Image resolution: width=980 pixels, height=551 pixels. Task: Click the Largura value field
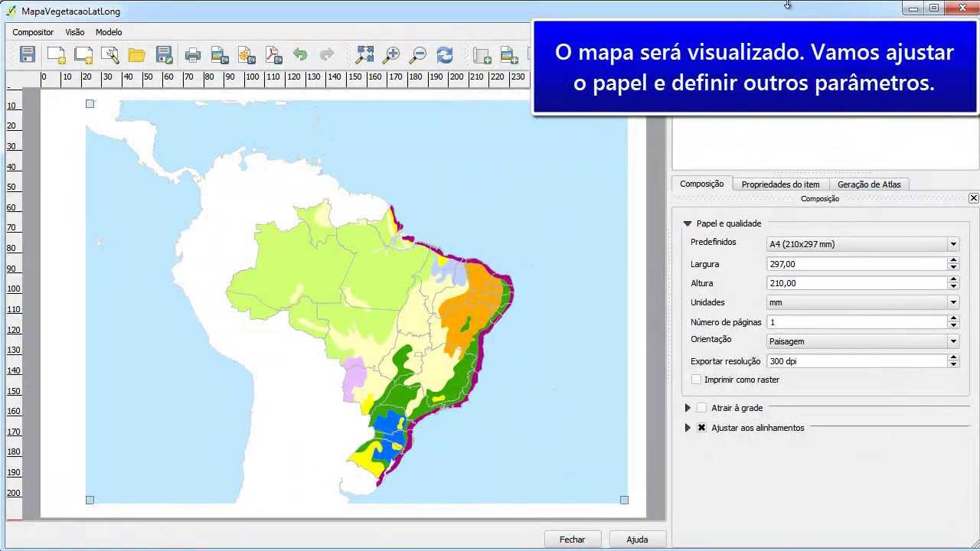(857, 263)
